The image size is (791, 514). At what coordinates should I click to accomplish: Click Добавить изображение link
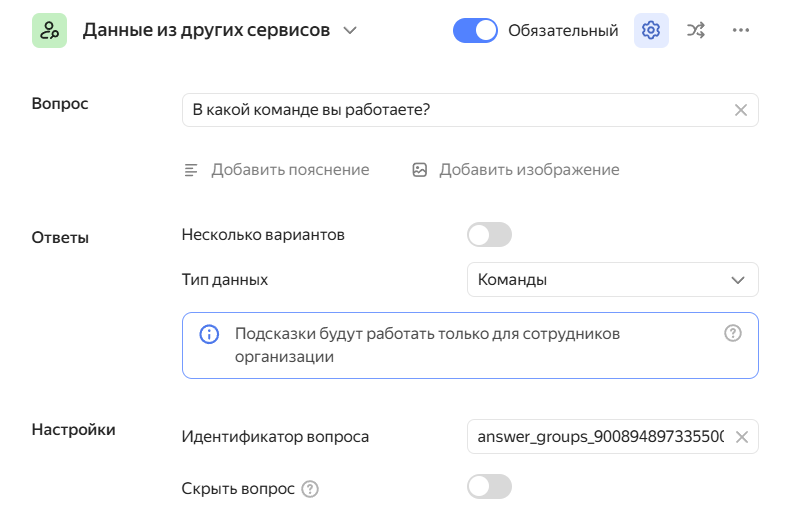[x=529, y=170]
